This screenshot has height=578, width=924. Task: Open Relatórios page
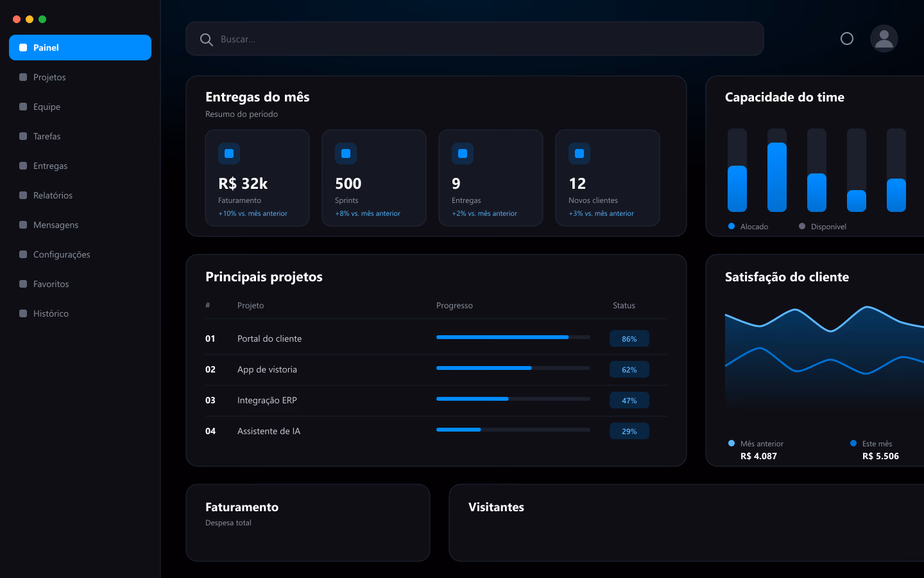coord(80,195)
